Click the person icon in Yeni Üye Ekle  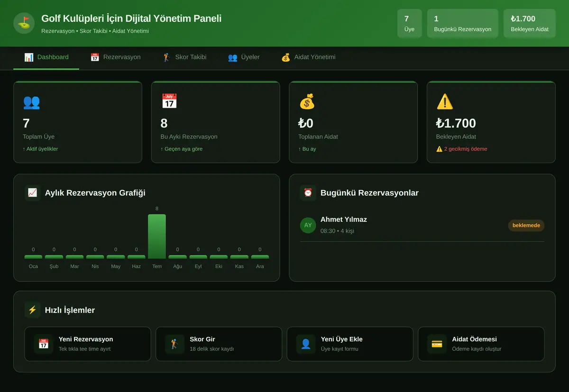point(306,344)
